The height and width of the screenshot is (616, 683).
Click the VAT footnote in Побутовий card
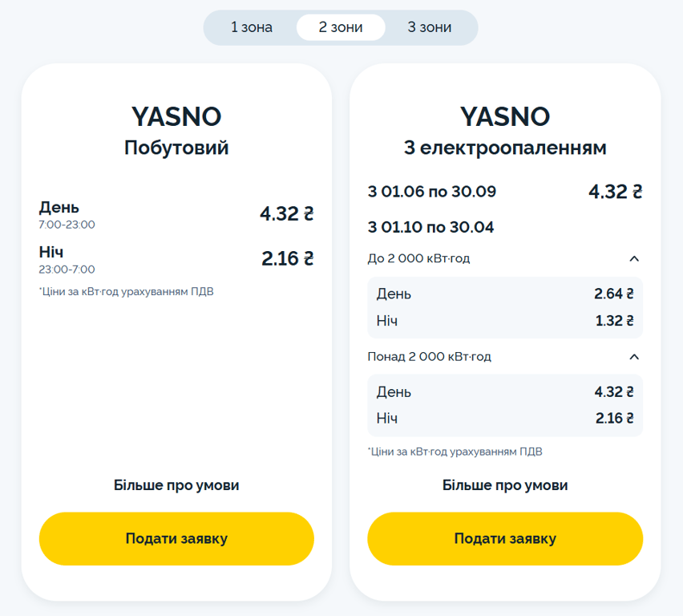pos(127,291)
